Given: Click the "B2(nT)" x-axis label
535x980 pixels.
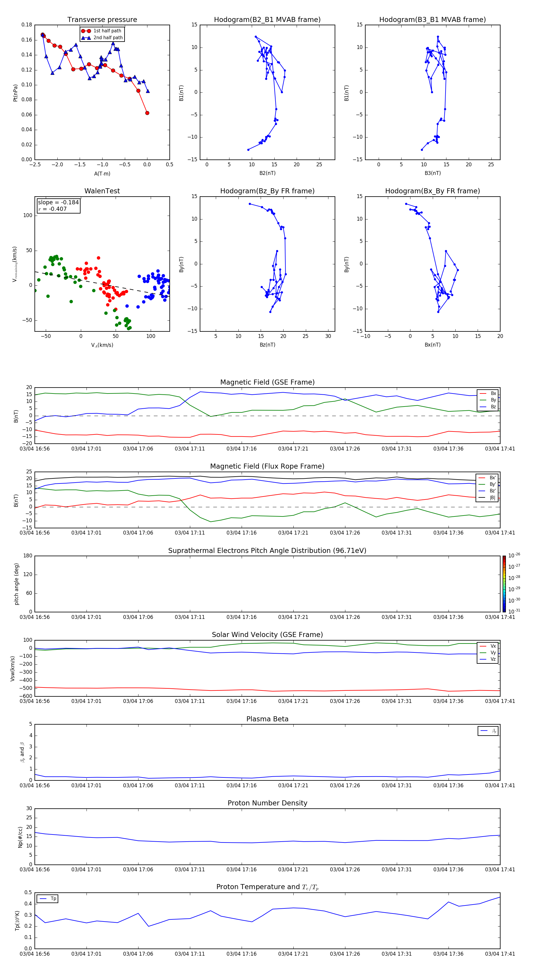Looking at the screenshot, I should (267, 173).
